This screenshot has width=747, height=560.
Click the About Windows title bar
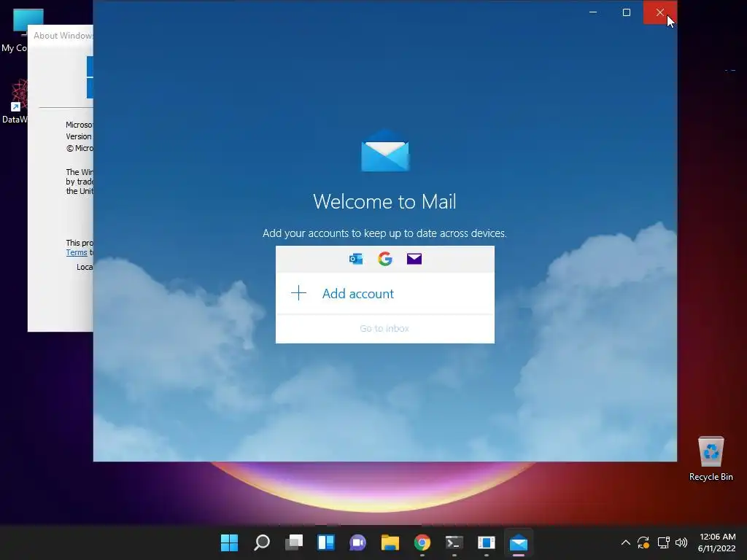(x=61, y=35)
